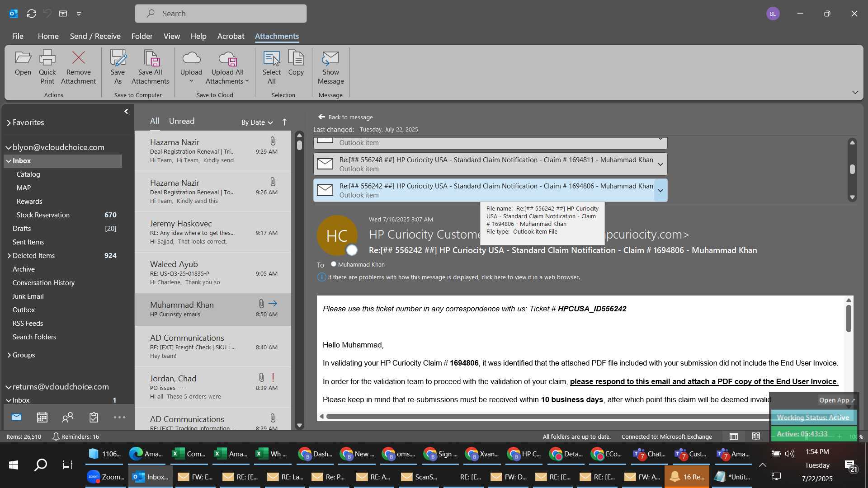Click the Send/Receive sync icon in title bar
868x488 pixels.
tap(31, 14)
